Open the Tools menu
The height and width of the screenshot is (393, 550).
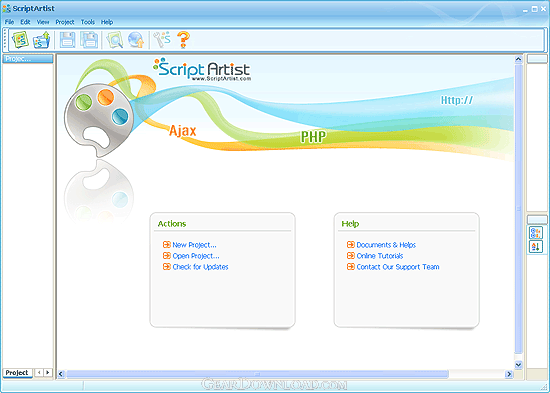pos(88,22)
